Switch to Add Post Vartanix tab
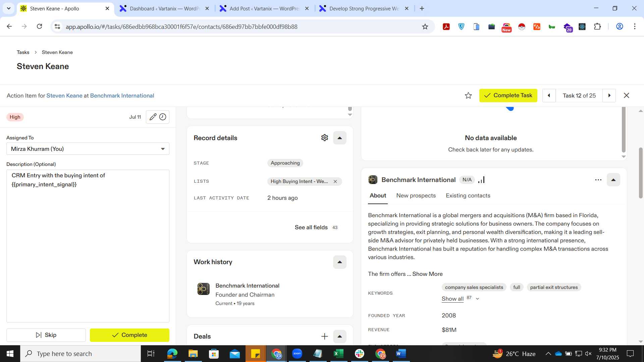The image size is (644, 362). coord(264,8)
